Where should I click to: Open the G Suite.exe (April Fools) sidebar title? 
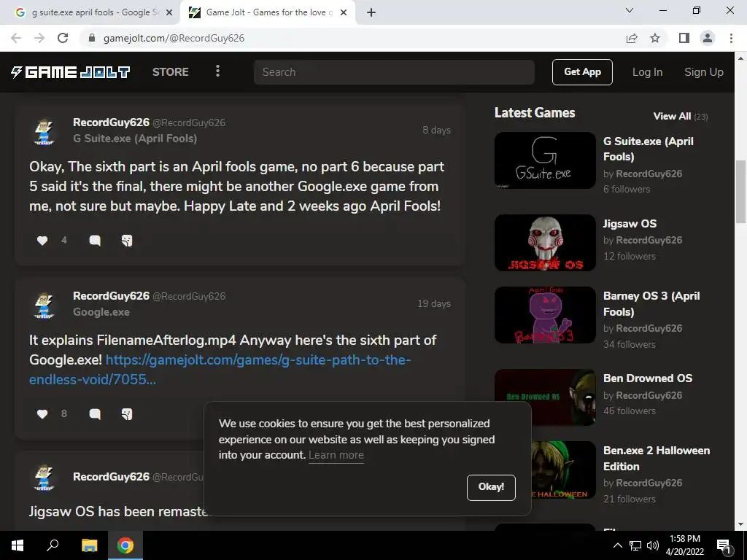(x=648, y=149)
